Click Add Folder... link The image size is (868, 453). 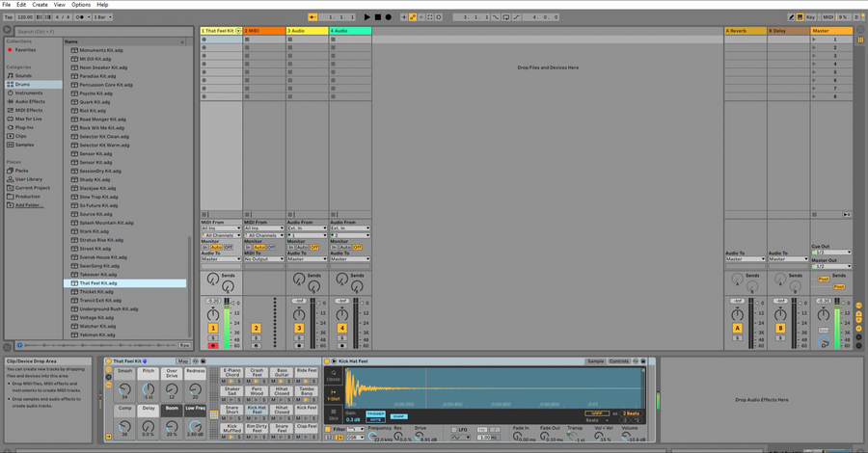(x=29, y=205)
